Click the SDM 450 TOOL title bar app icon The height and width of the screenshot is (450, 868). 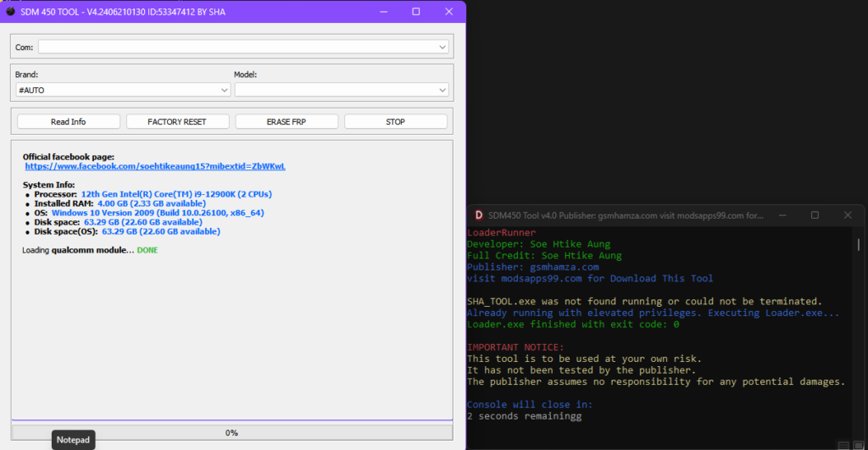point(11,12)
